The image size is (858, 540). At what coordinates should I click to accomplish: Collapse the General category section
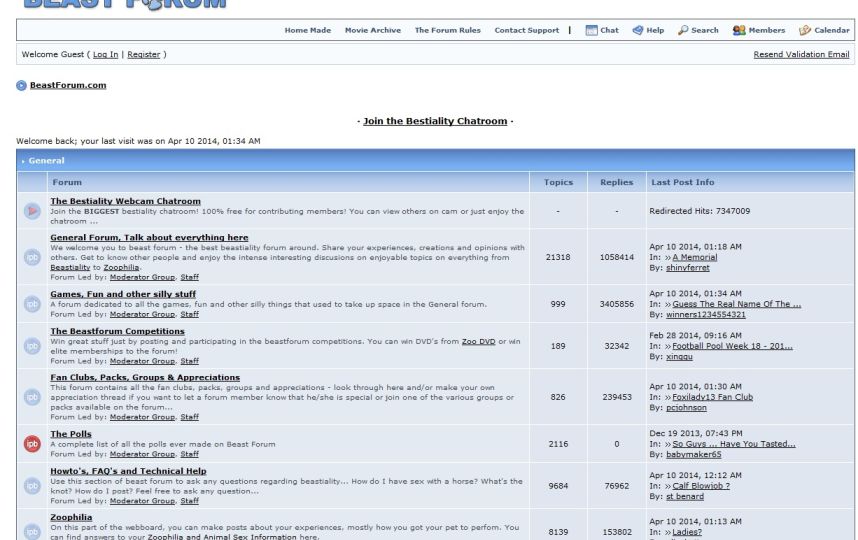[23, 161]
